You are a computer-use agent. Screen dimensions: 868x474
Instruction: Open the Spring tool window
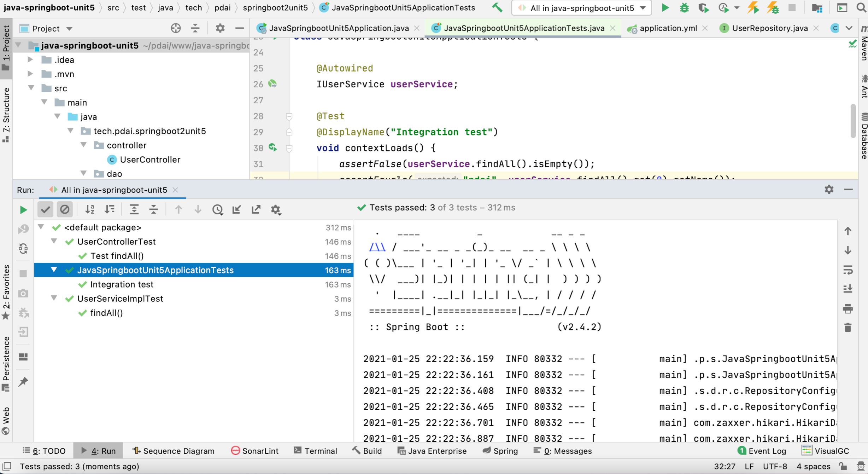click(x=500, y=451)
